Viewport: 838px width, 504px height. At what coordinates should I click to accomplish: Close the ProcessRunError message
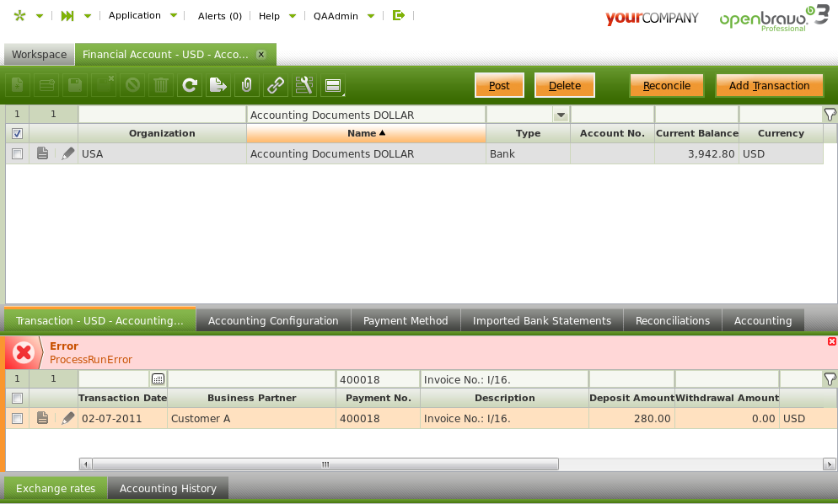click(831, 341)
